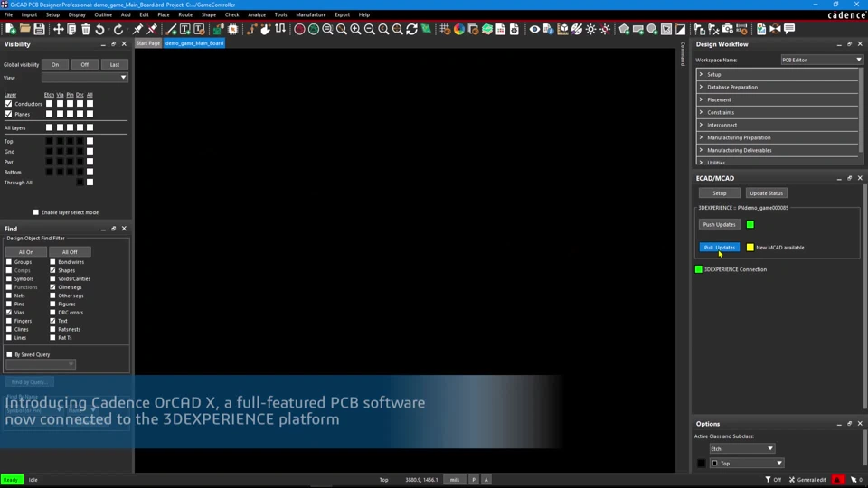Open the Color wheel dialog icon

tap(459, 29)
